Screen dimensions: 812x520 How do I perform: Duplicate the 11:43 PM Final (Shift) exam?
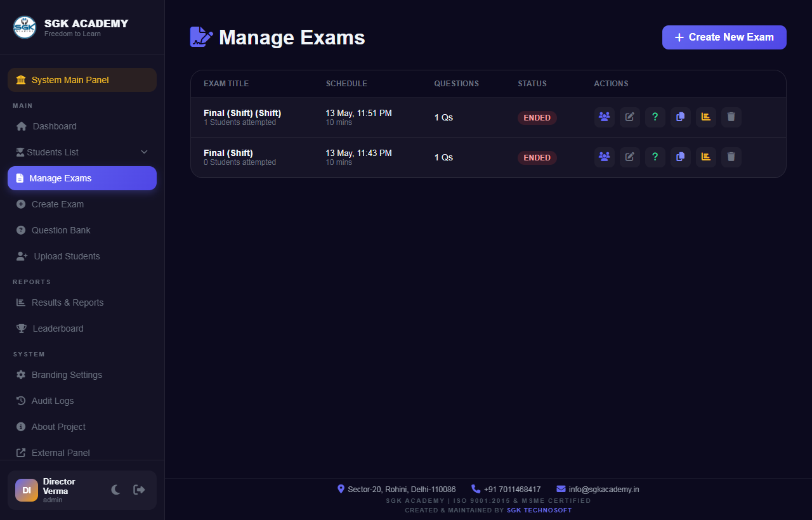pyautogui.click(x=681, y=157)
